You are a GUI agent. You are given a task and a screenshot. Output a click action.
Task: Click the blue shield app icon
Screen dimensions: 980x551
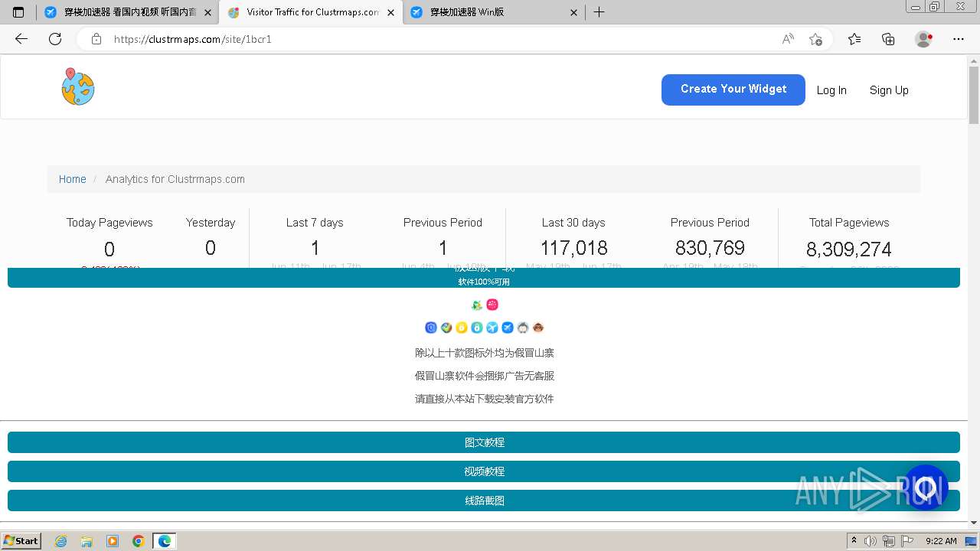(431, 328)
